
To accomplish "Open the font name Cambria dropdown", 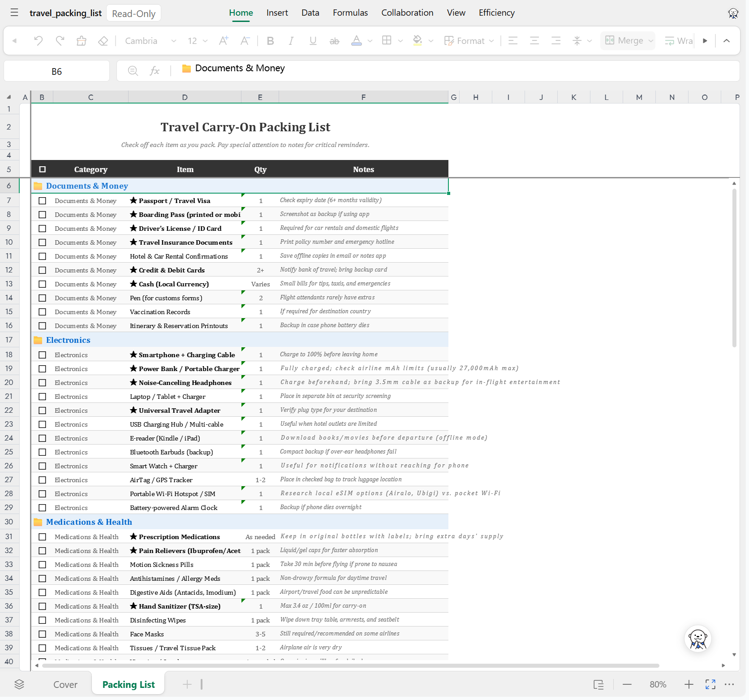I will point(150,41).
